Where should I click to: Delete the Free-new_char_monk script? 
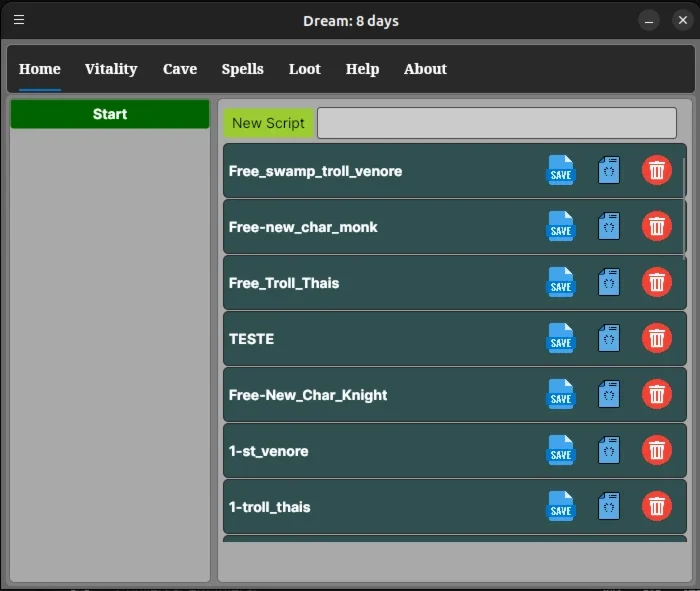coord(657,226)
